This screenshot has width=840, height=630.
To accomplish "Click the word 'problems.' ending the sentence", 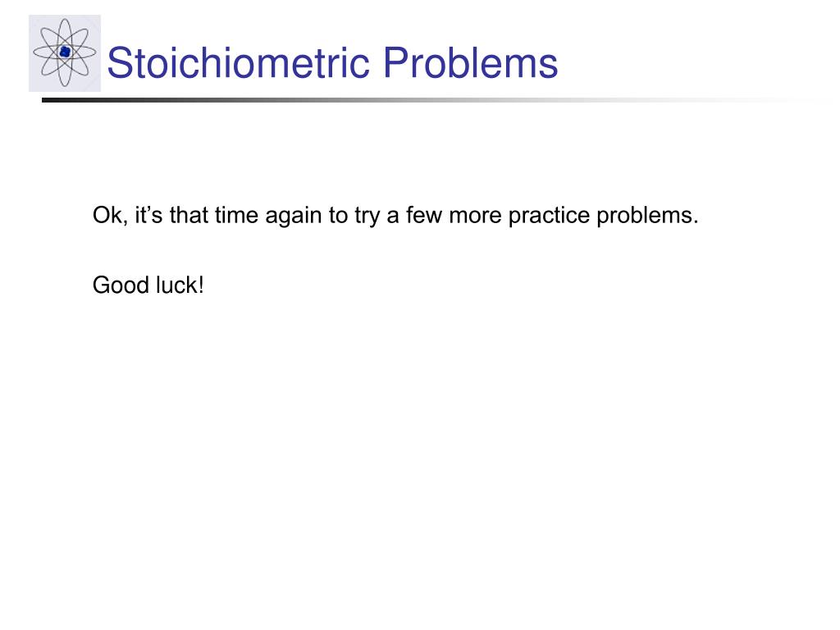I will pyautogui.click(x=647, y=216).
